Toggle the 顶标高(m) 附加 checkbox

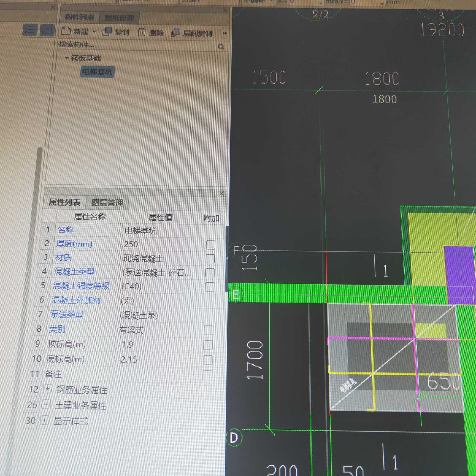pyautogui.click(x=208, y=345)
